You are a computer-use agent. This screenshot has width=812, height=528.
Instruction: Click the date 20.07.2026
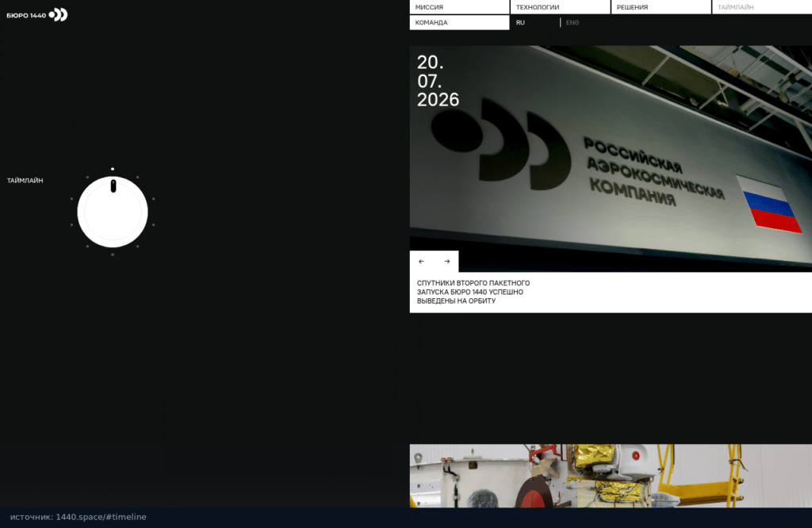pos(438,81)
